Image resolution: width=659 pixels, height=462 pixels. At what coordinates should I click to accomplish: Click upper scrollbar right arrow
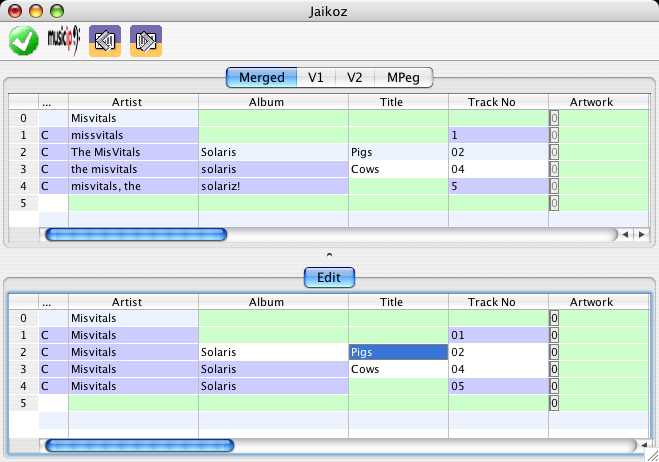tap(641, 235)
